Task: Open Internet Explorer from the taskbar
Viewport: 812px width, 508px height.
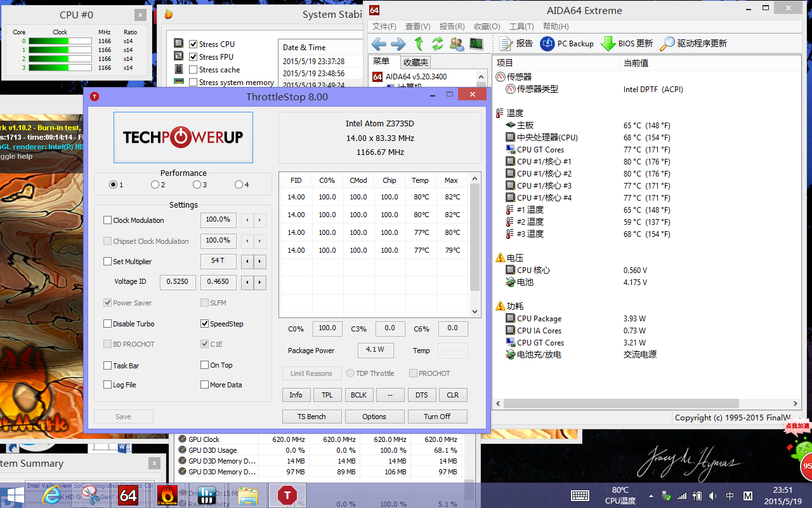Action: [x=53, y=495]
